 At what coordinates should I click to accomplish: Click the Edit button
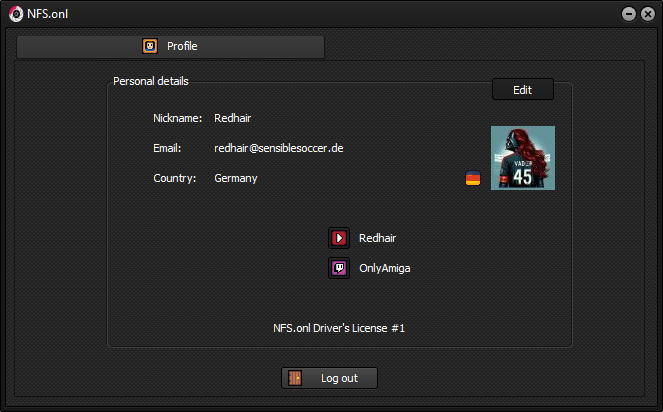523,90
